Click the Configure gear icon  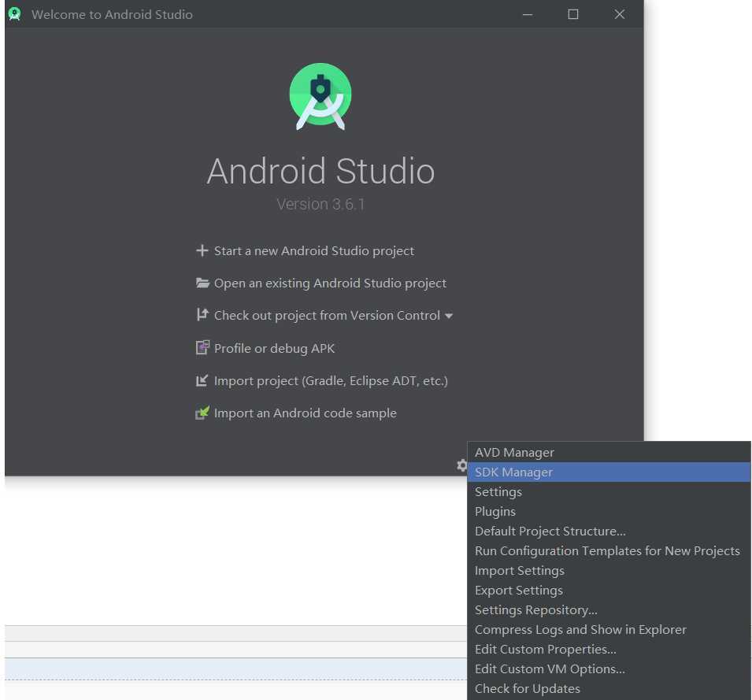pyautogui.click(x=462, y=465)
